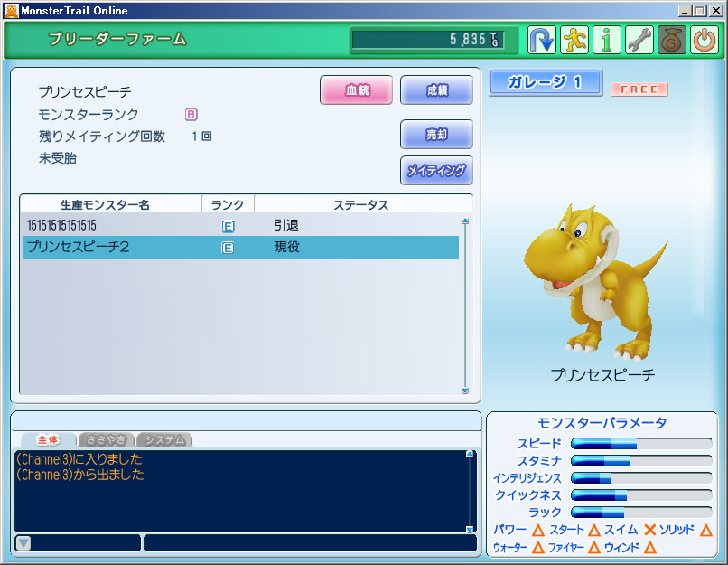Click the ガレージ 1 button
This screenshot has width=728, height=565.
(546, 82)
